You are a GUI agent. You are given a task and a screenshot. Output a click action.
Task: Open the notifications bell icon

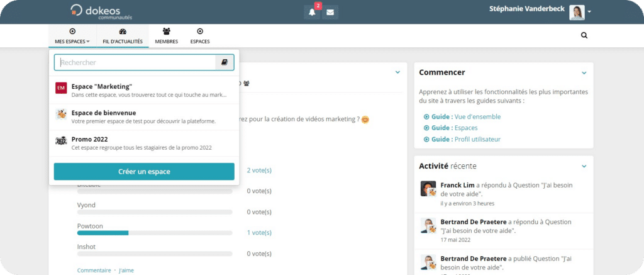click(312, 13)
